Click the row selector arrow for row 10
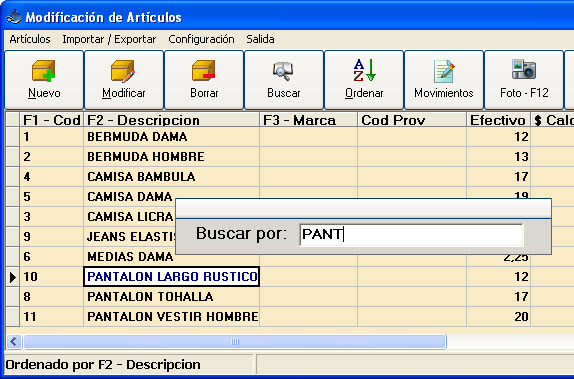574x379 pixels. (12, 277)
